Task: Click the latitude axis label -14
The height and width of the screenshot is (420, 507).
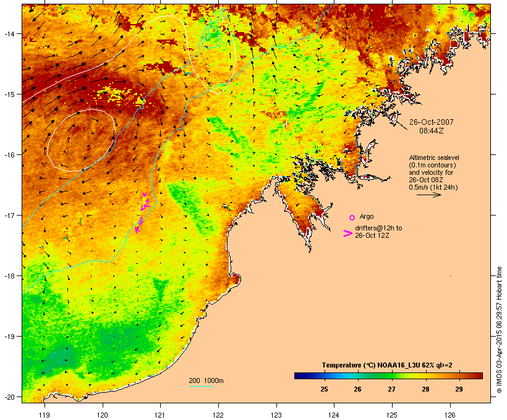Action: pyautogui.click(x=9, y=33)
